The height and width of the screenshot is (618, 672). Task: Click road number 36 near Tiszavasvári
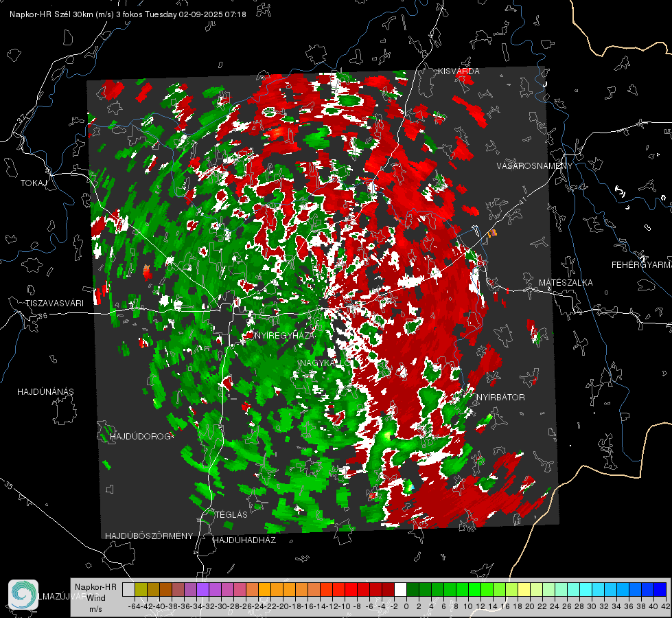[x=43, y=316]
